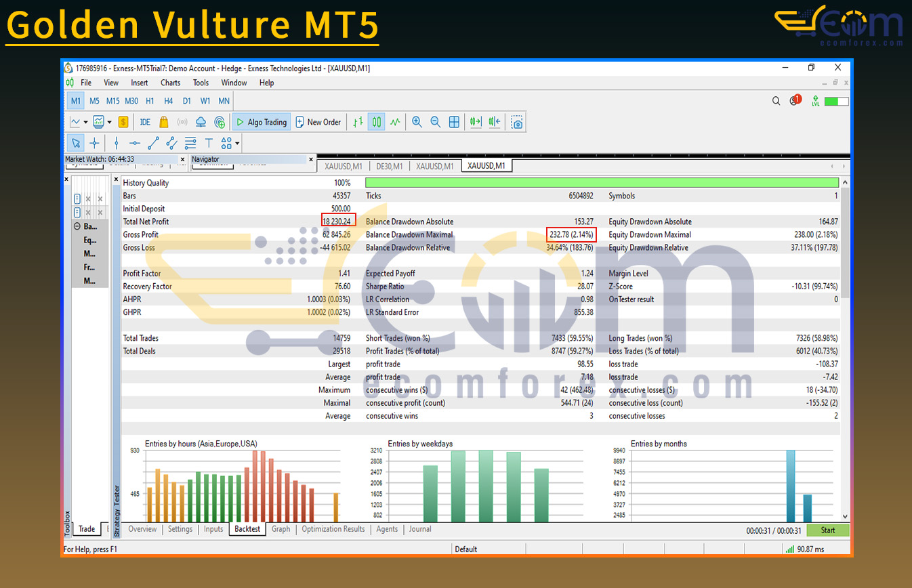This screenshot has width=912, height=588.
Task: Select the M1 timeframe
Action: tap(76, 101)
